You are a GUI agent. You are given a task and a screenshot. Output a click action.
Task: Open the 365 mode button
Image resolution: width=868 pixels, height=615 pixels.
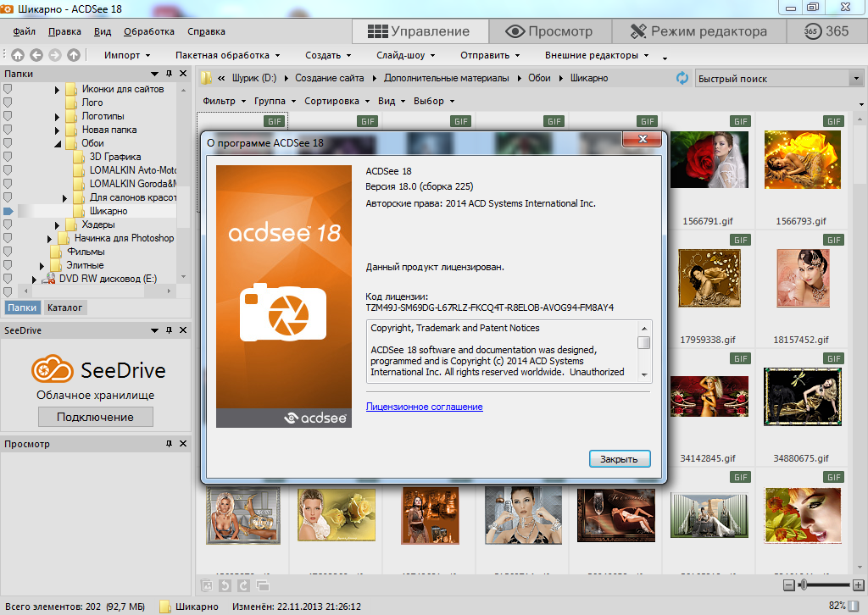pos(826,31)
